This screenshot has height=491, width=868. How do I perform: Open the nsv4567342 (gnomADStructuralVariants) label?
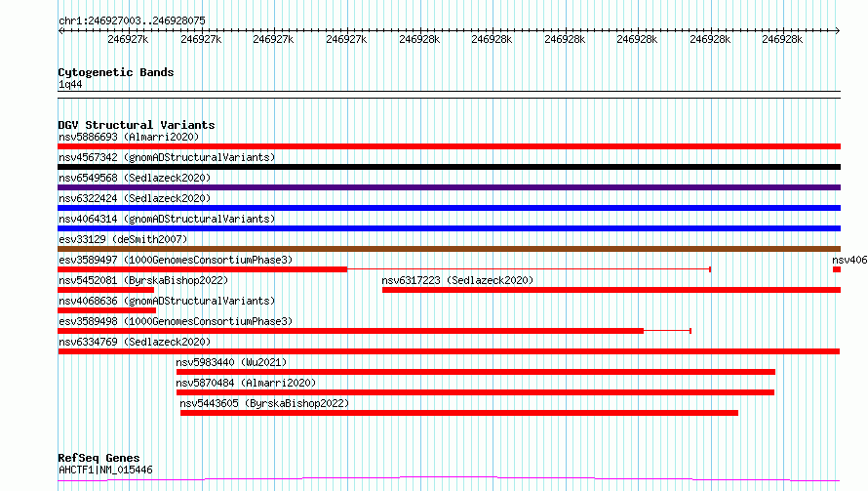(167, 157)
